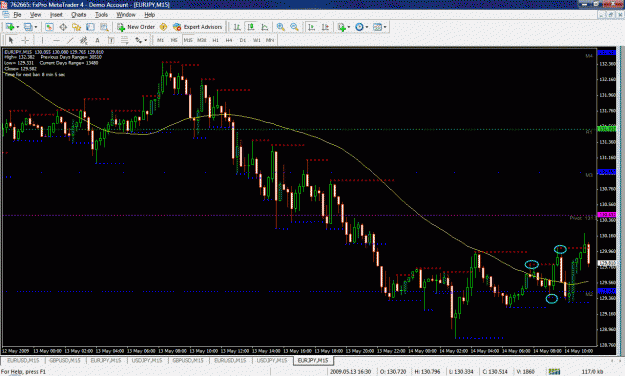The image size is (625, 376).
Task: Expand the Indicators dropdown arrow
Action: tap(349, 27)
